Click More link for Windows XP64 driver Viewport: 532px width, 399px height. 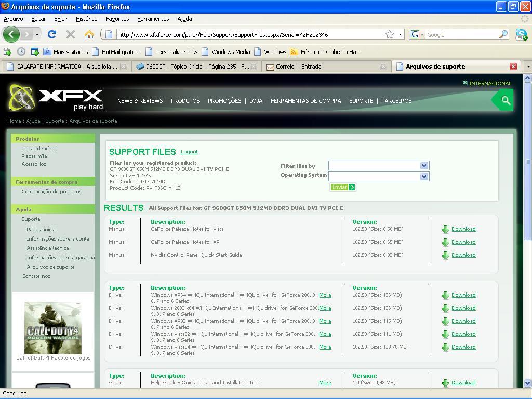(x=325, y=295)
